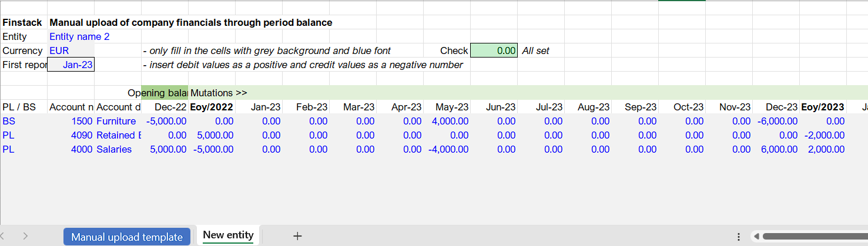The width and height of the screenshot is (868, 246).
Task: Click the PL / BS column header
Action: (x=24, y=107)
